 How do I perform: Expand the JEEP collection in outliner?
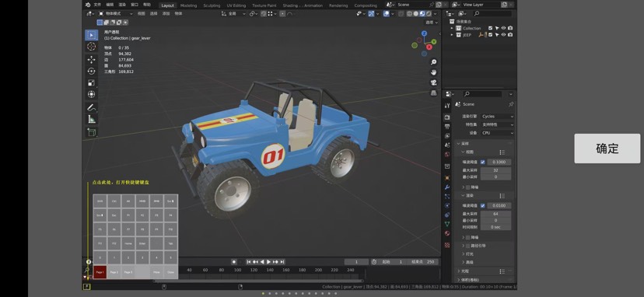[452, 35]
